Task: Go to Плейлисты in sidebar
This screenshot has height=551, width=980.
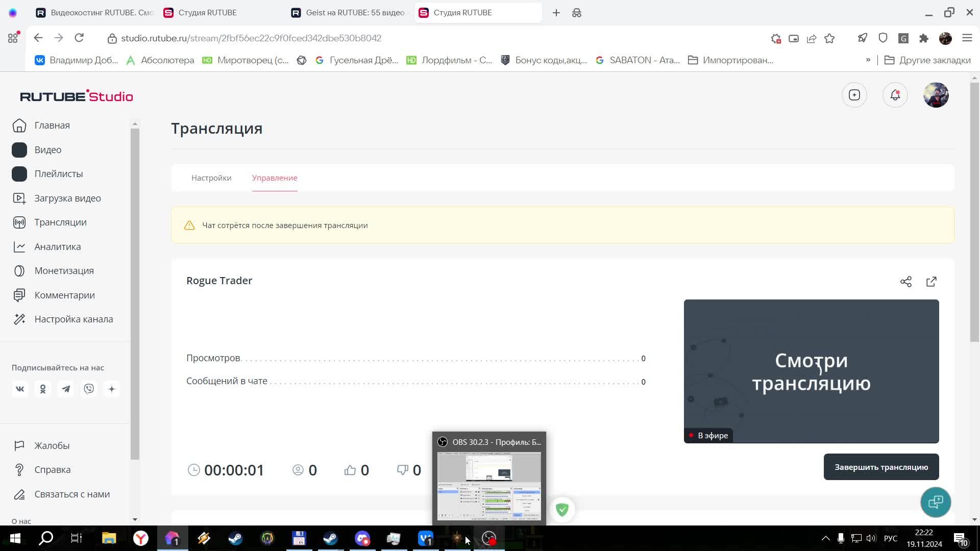Action: tap(47, 174)
